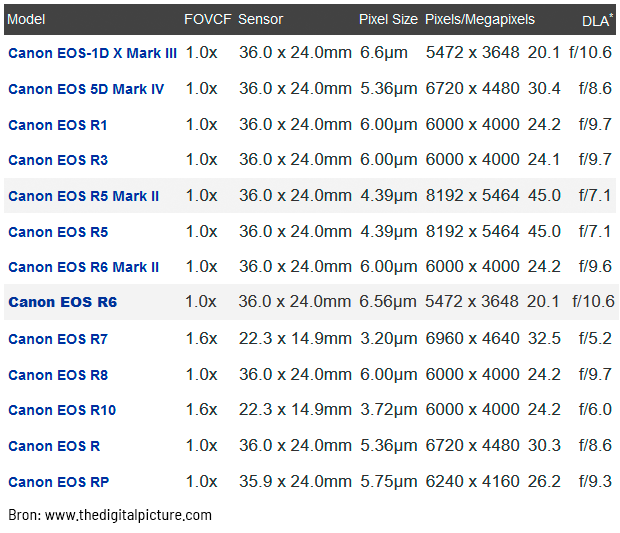Select the Canon EOS R6 Mark II link
The height and width of the screenshot is (533, 620).
pyautogui.click(x=84, y=267)
